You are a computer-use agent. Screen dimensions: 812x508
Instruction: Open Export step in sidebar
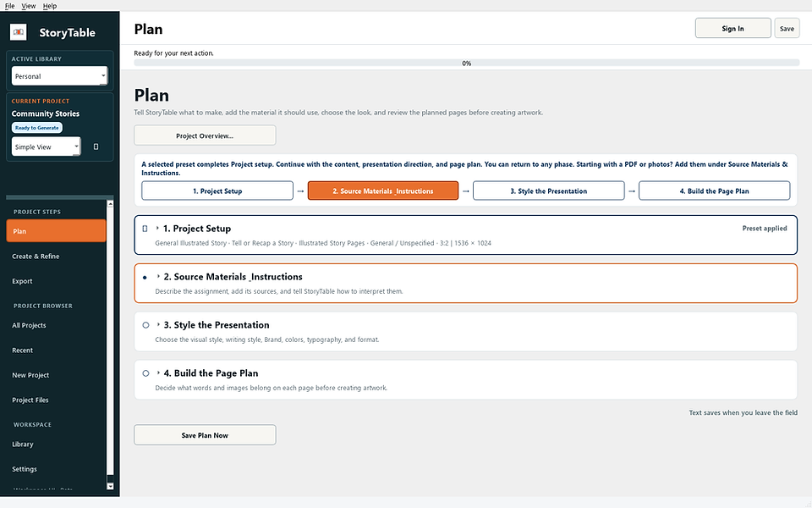click(56, 281)
